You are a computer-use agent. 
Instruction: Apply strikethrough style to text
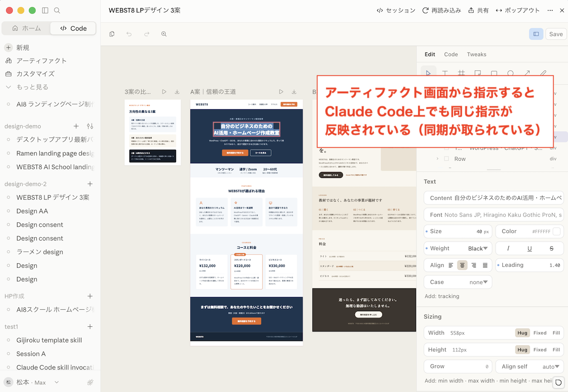pyautogui.click(x=551, y=248)
